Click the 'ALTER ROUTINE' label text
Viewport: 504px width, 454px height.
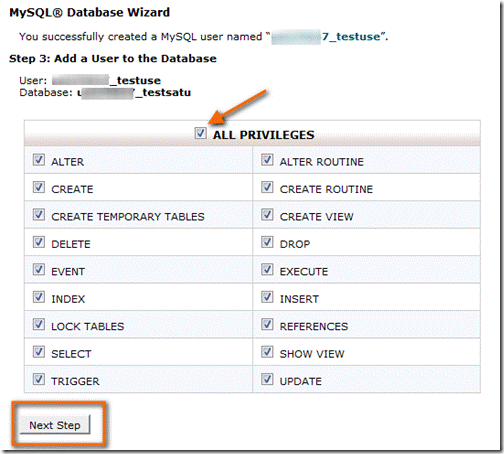(322, 162)
